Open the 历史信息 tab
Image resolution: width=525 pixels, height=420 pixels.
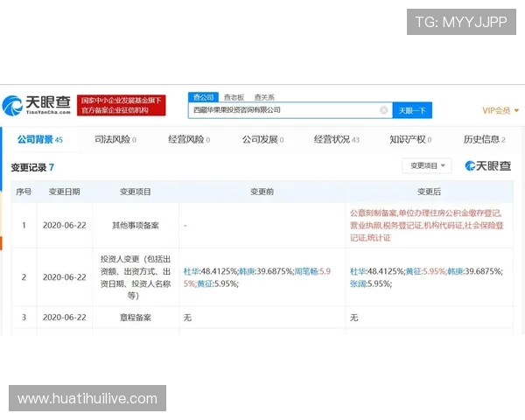(484, 139)
